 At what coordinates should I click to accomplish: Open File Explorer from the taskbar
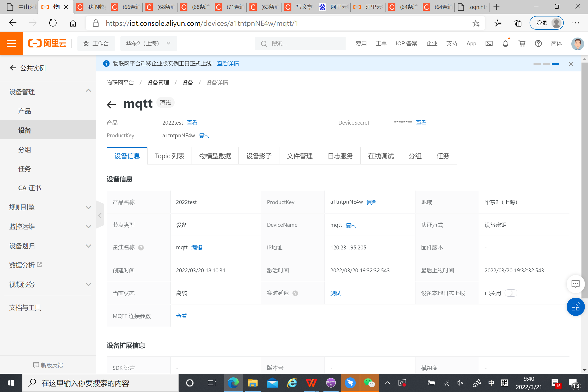coord(253,383)
